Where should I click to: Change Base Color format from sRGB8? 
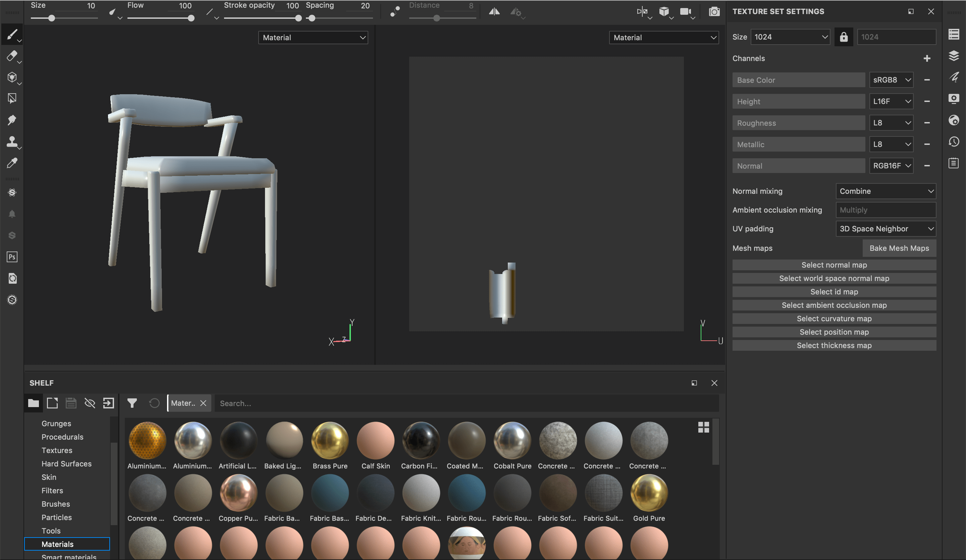pyautogui.click(x=891, y=80)
